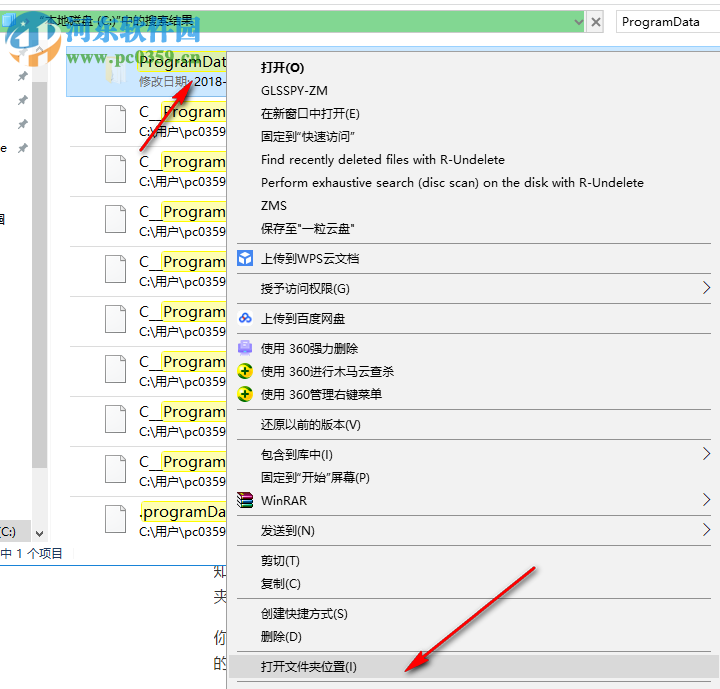720x689 pixels.
Task: Select 剪切(T) from the menu
Action: 280,560
